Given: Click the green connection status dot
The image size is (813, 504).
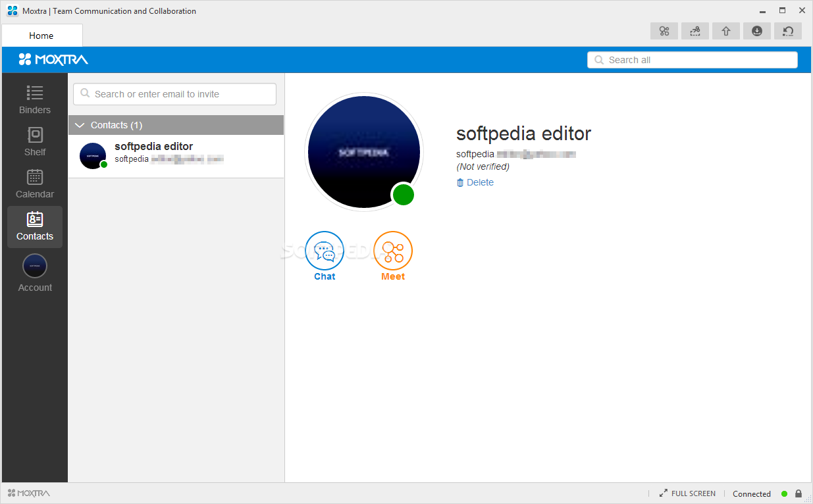Looking at the screenshot, I should [x=784, y=493].
